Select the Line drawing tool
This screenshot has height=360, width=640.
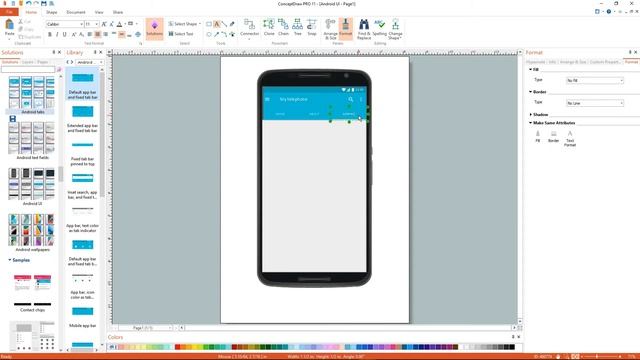tap(224, 24)
